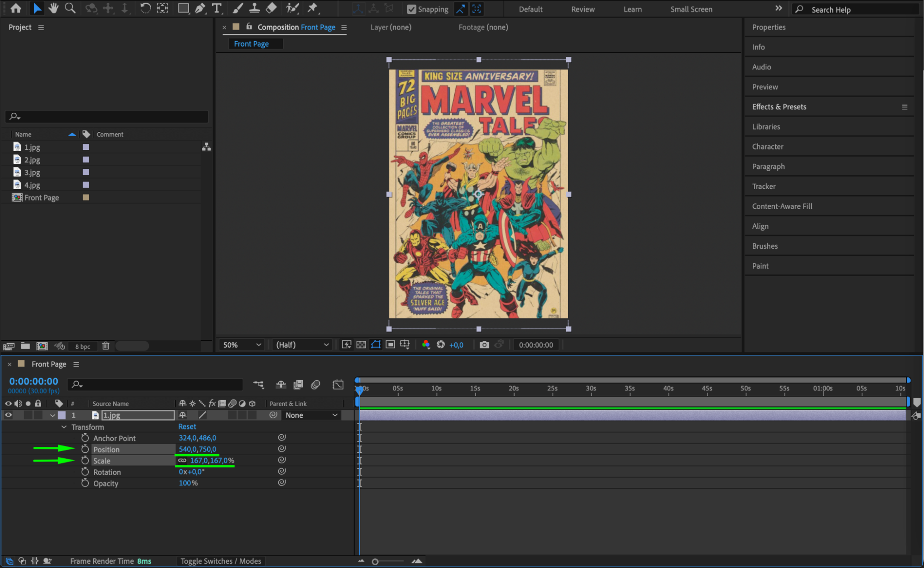The image size is (924, 568).
Task: Click the Reset transform link
Action: pyautogui.click(x=187, y=426)
